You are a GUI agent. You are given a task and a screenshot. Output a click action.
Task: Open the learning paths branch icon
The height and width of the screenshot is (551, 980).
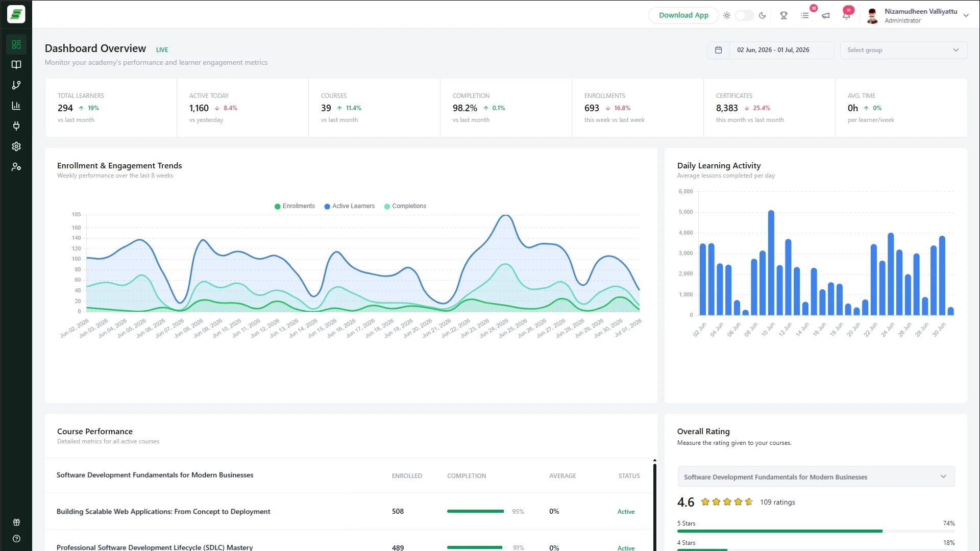coord(16,85)
